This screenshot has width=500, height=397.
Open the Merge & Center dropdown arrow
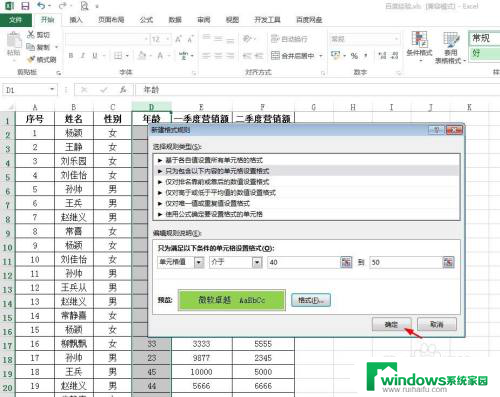(x=321, y=56)
